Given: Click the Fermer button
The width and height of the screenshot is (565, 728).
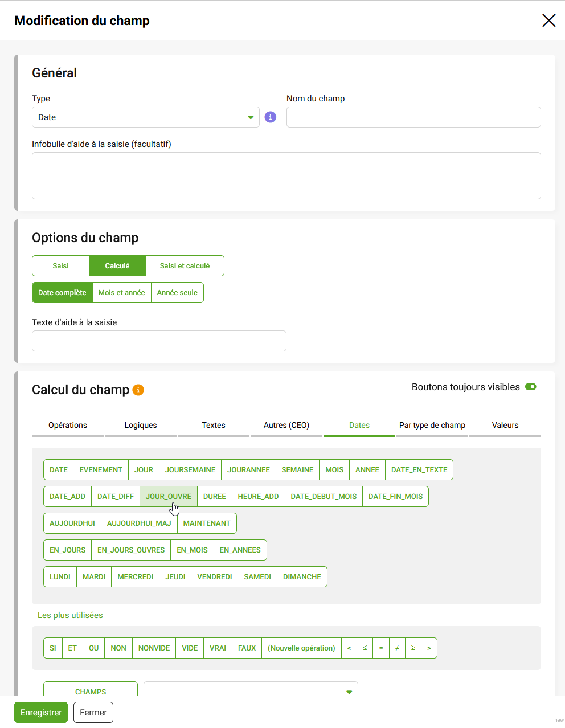Looking at the screenshot, I should point(93,713).
